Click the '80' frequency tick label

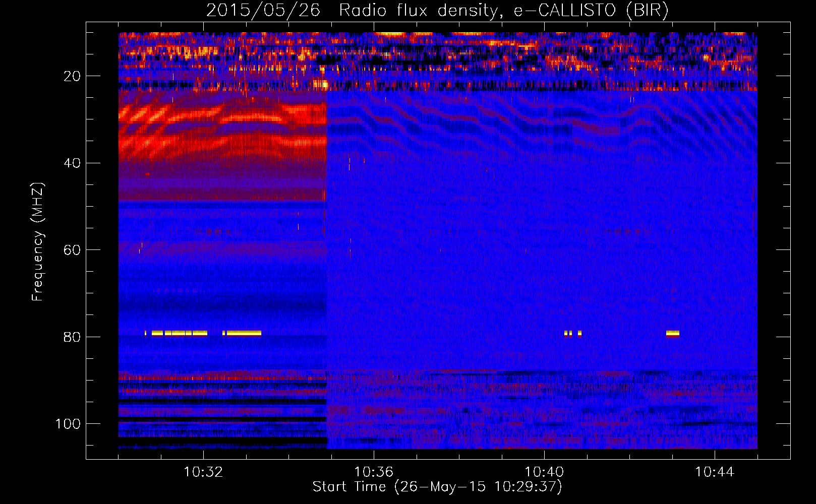(x=72, y=337)
